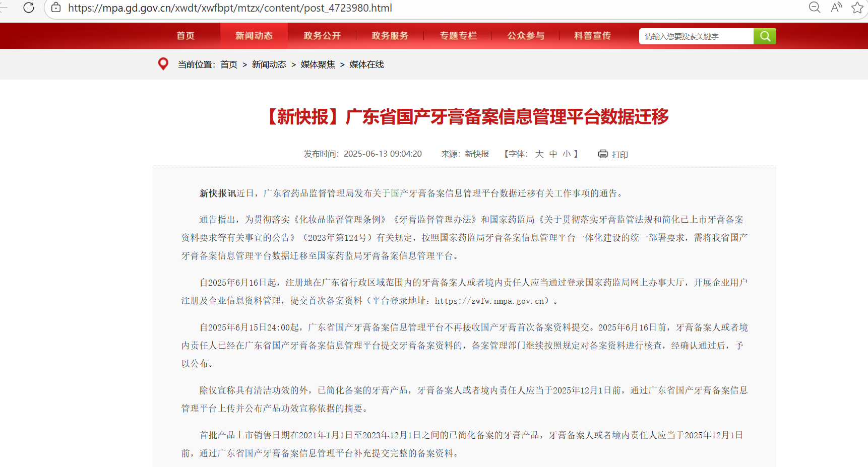Open the 媒体聚焦 breadcrumb link
This screenshot has width=868, height=467.
pyautogui.click(x=318, y=64)
